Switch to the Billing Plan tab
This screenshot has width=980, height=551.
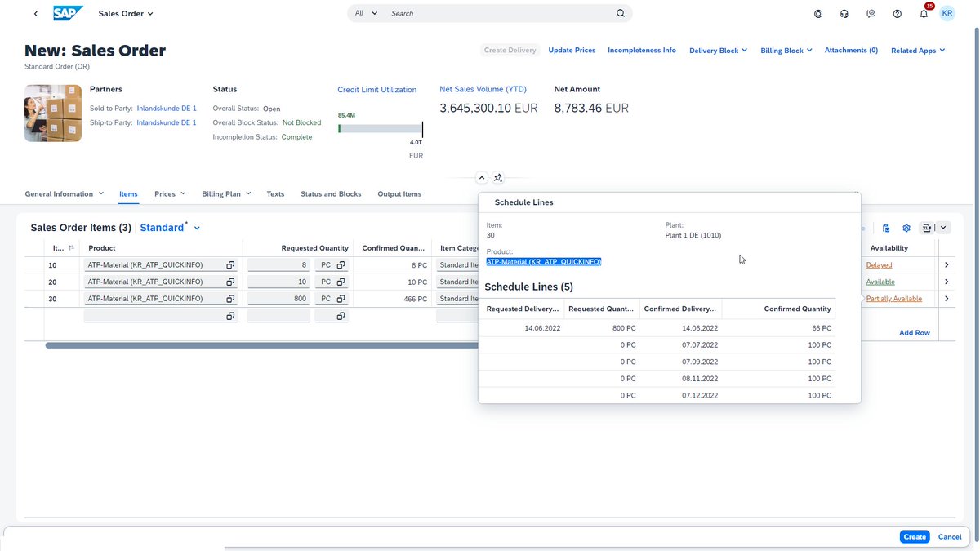(221, 194)
